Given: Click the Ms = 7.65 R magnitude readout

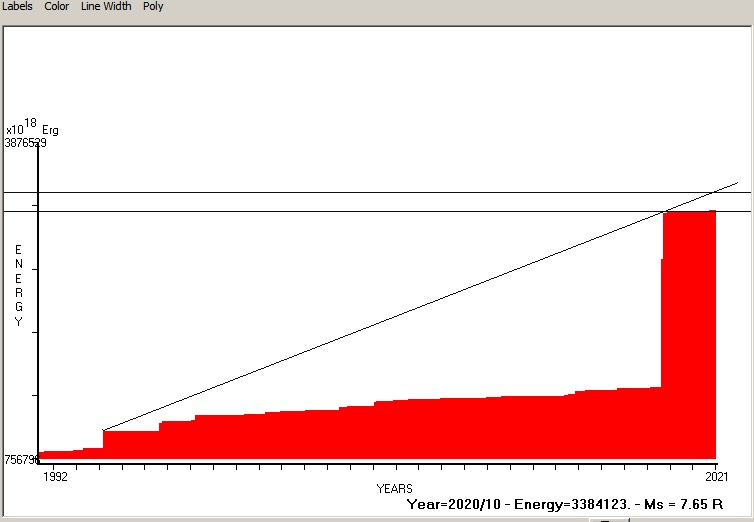Looking at the screenshot, I should pyautogui.click(x=680, y=504).
